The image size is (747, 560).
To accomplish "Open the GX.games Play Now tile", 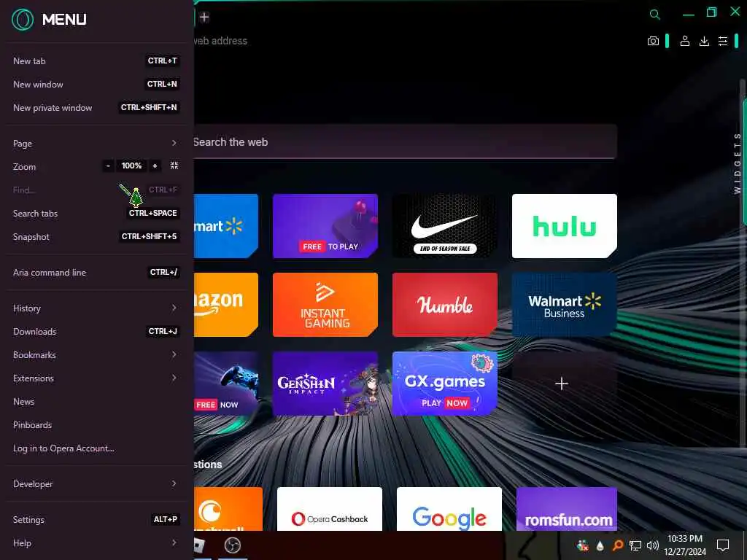I will tap(444, 384).
